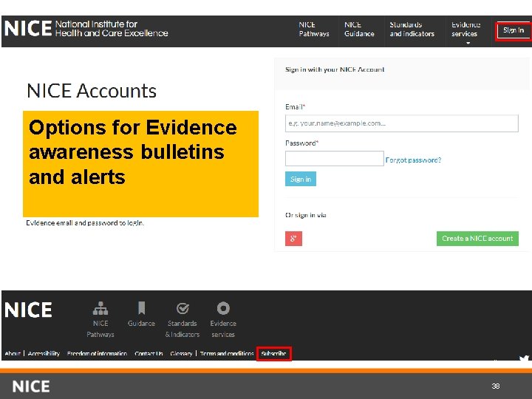The height and width of the screenshot is (399, 532).
Task: Click the NICE logo in the header
Action: click(x=86, y=29)
